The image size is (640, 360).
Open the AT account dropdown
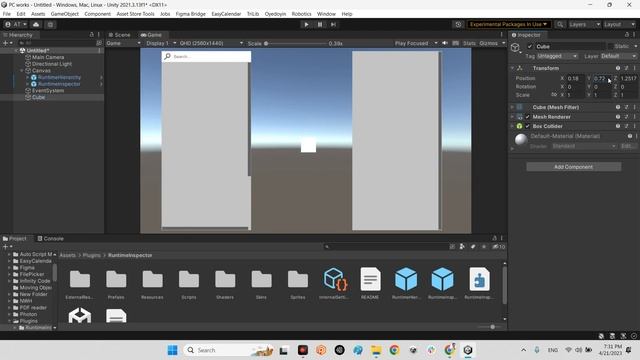(16, 24)
